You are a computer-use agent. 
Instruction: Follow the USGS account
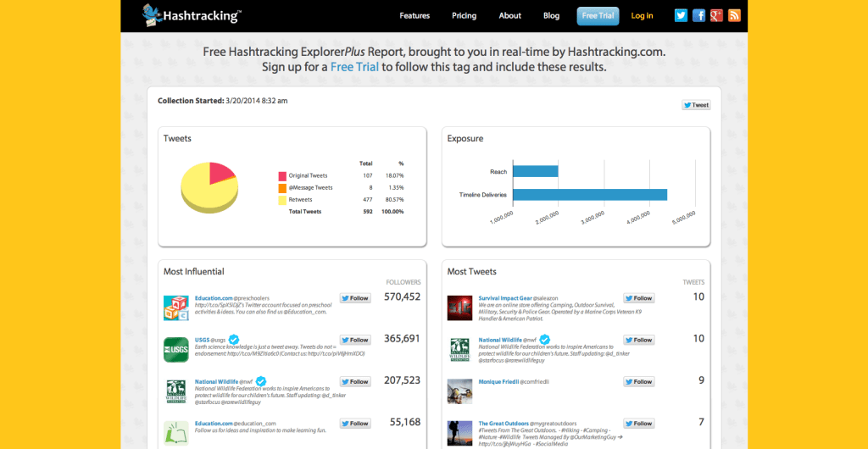[354, 340]
